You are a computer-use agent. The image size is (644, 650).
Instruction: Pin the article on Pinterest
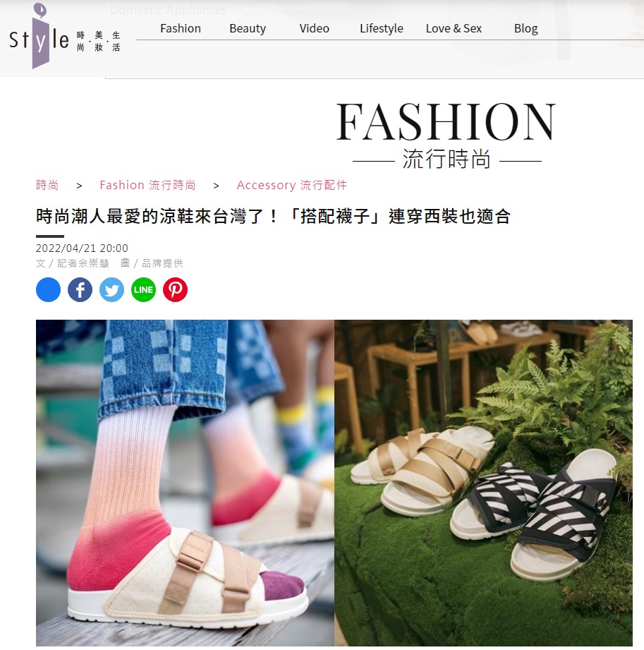[176, 289]
